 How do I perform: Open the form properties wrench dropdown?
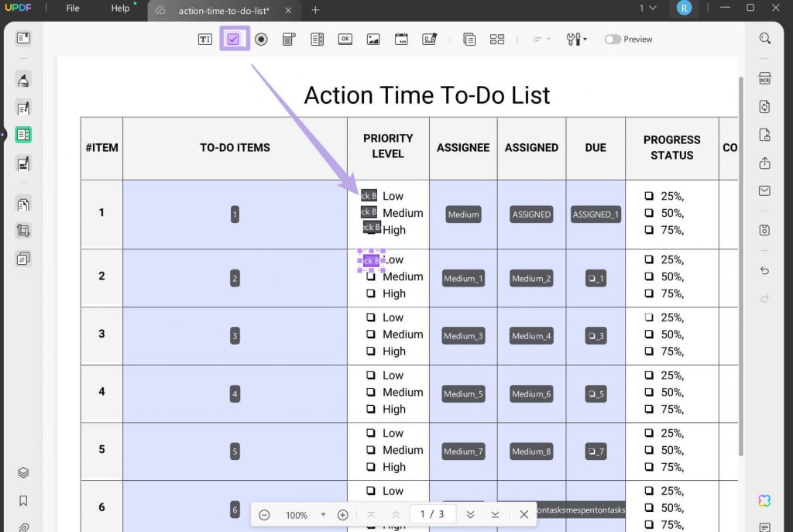[x=576, y=39]
